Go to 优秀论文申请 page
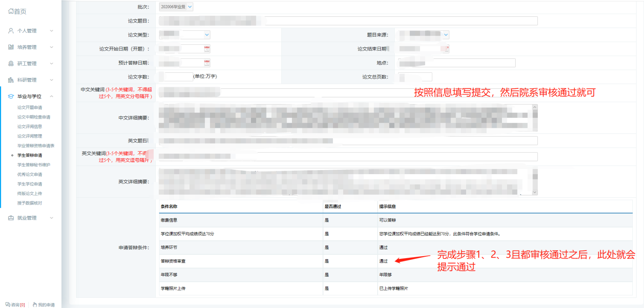 pos(29,175)
